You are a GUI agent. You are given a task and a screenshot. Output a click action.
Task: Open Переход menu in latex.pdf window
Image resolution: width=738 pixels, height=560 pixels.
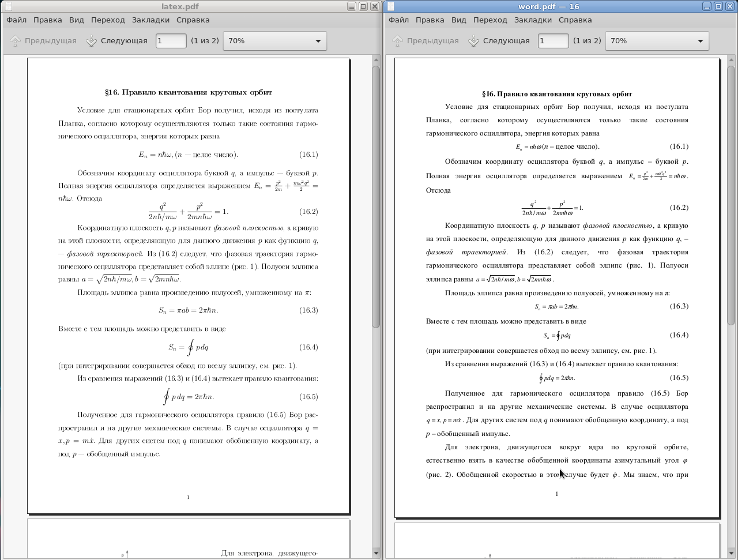point(108,20)
